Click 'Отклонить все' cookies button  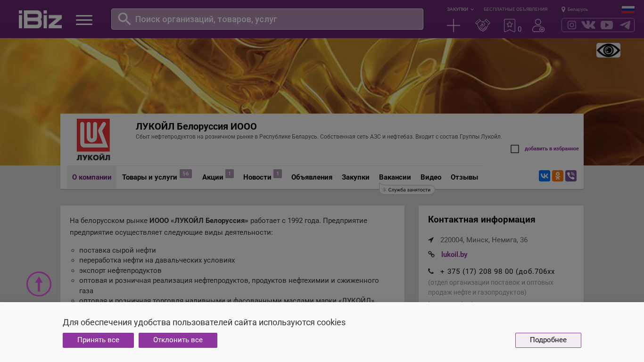178,340
